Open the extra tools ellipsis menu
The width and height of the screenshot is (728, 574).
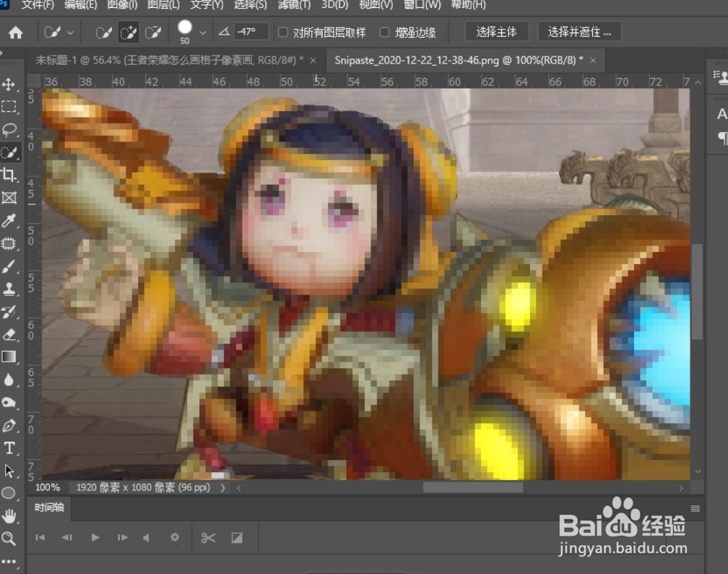click(9, 562)
